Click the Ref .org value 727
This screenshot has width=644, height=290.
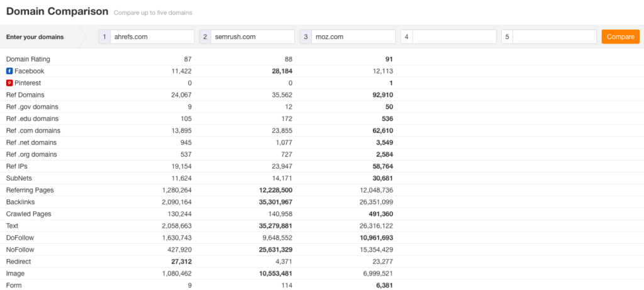tap(287, 155)
